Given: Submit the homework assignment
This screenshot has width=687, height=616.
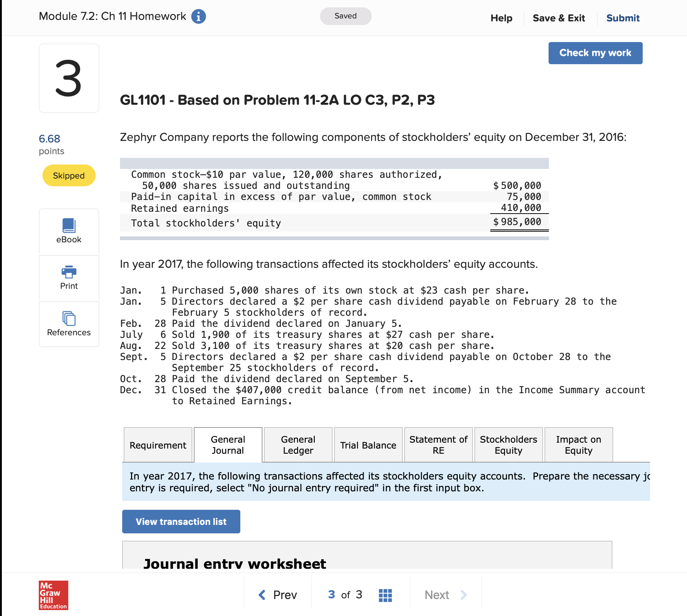Looking at the screenshot, I should (x=623, y=18).
